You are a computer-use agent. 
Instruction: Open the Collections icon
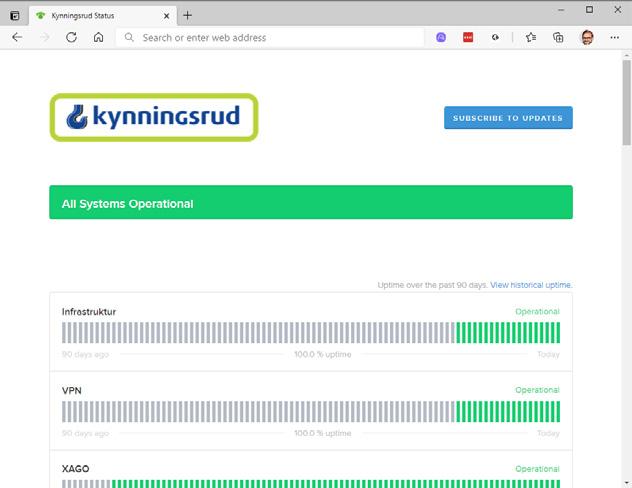pos(558,37)
